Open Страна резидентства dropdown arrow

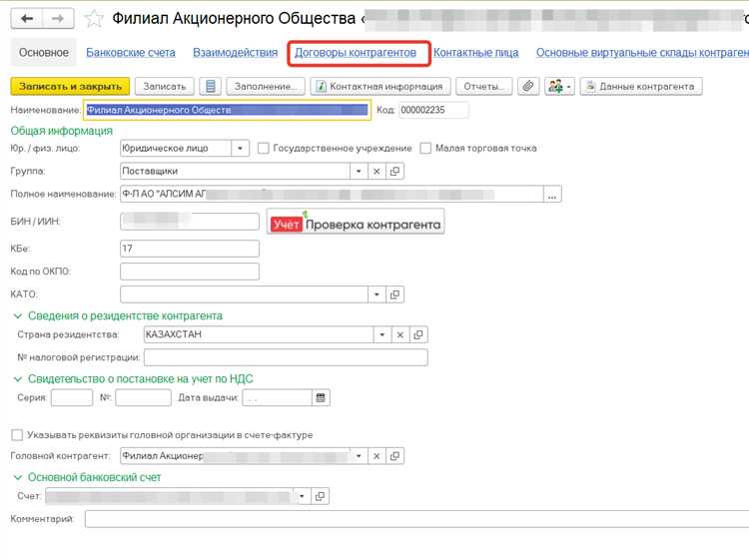382,334
